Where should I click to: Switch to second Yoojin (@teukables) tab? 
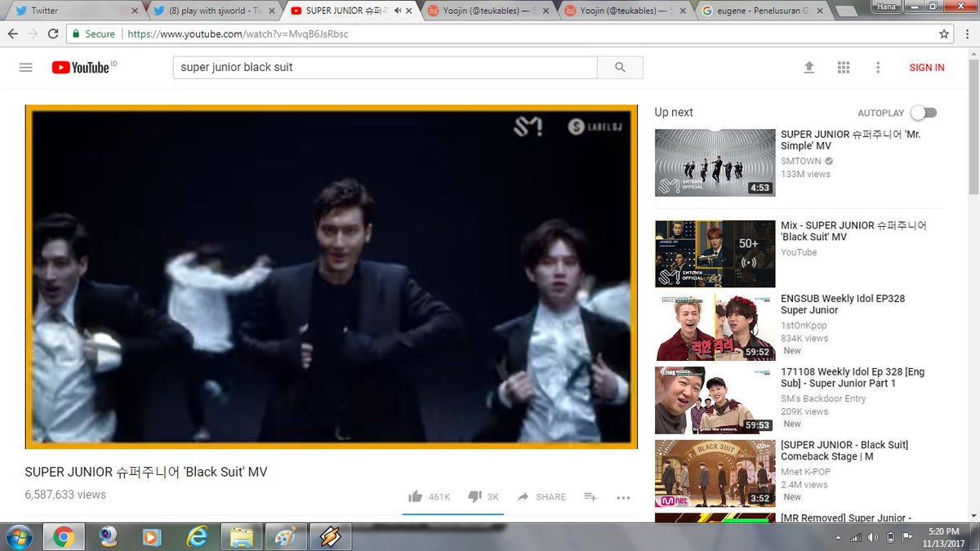coord(627,11)
